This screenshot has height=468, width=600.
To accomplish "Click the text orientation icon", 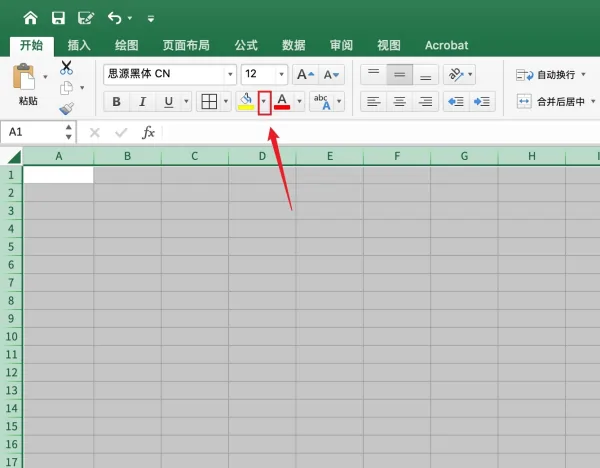I will click(455, 74).
